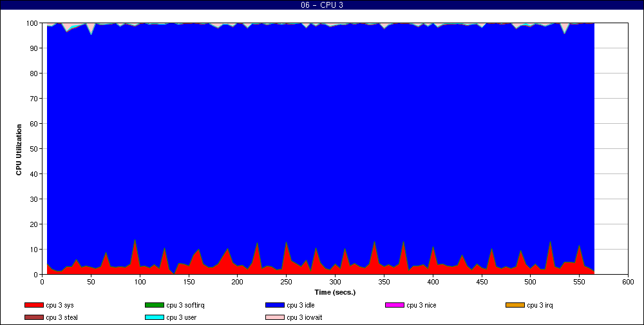The height and width of the screenshot is (325, 644).
Task: Click the 200 tick label on time axis
Action: point(238,282)
